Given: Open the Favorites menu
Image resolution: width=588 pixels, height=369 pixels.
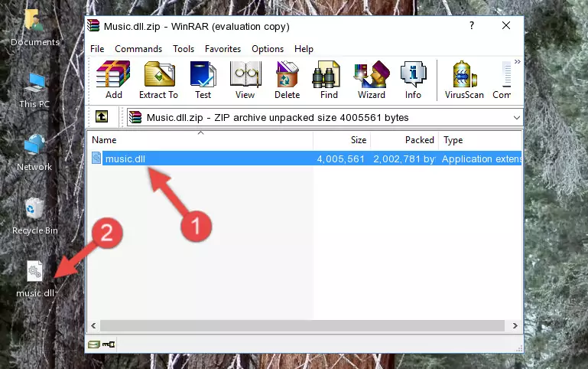Looking at the screenshot, I should 223,49.
